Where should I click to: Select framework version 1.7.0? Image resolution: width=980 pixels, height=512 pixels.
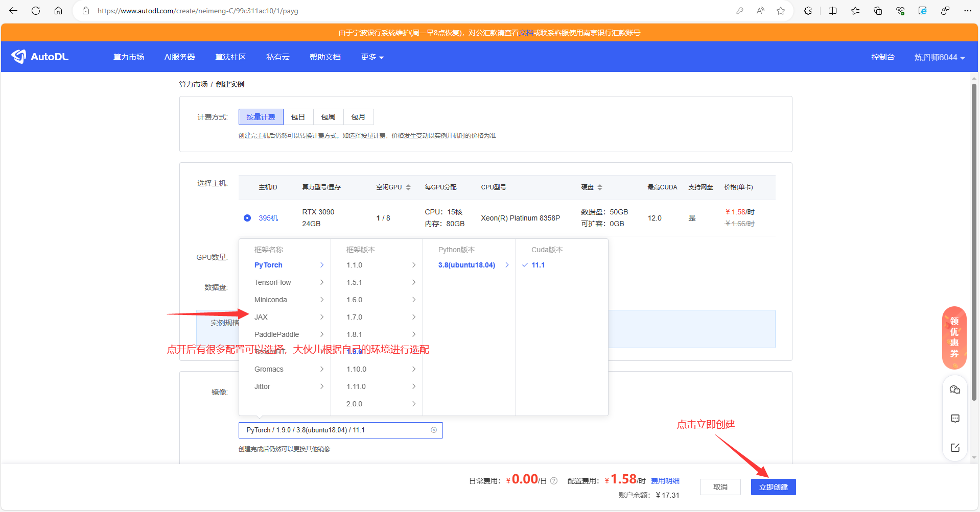pyautogui.click(x=377, y=317)
